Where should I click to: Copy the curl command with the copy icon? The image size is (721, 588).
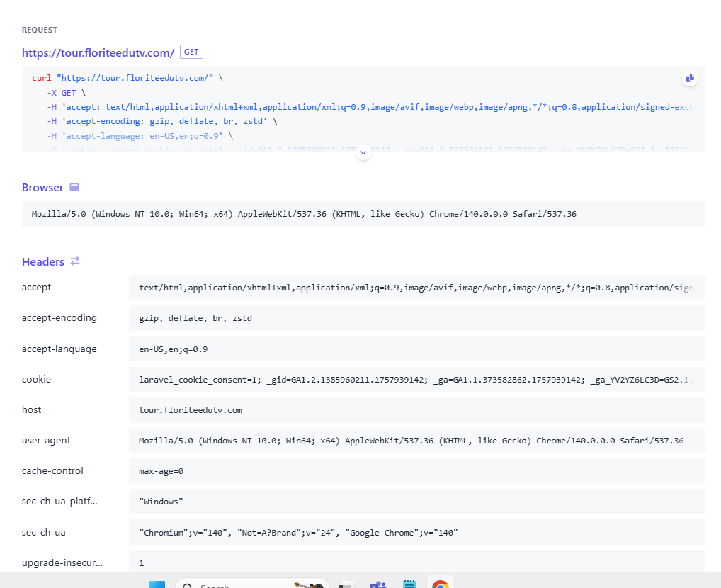point(689,79)
